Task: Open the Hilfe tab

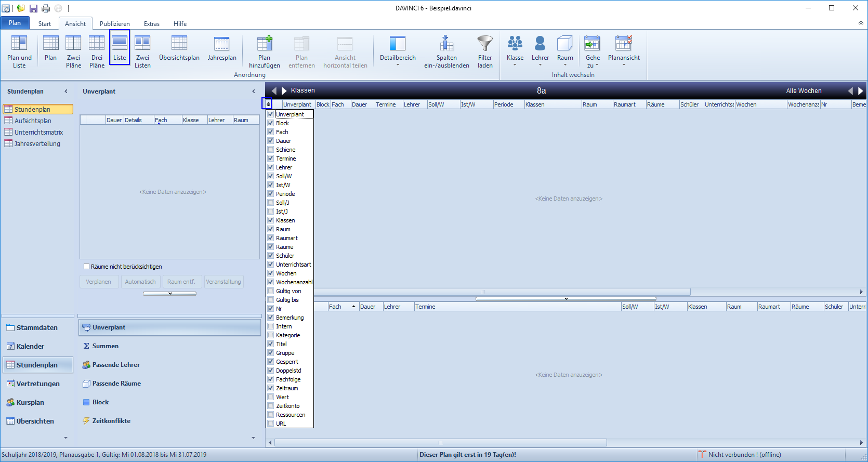Action: click(x=180, y=24)
